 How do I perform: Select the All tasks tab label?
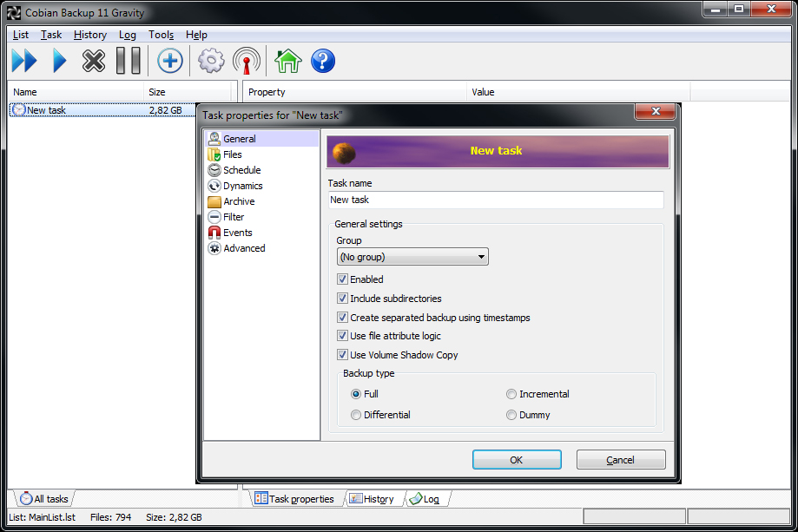(x=51, y=499)
